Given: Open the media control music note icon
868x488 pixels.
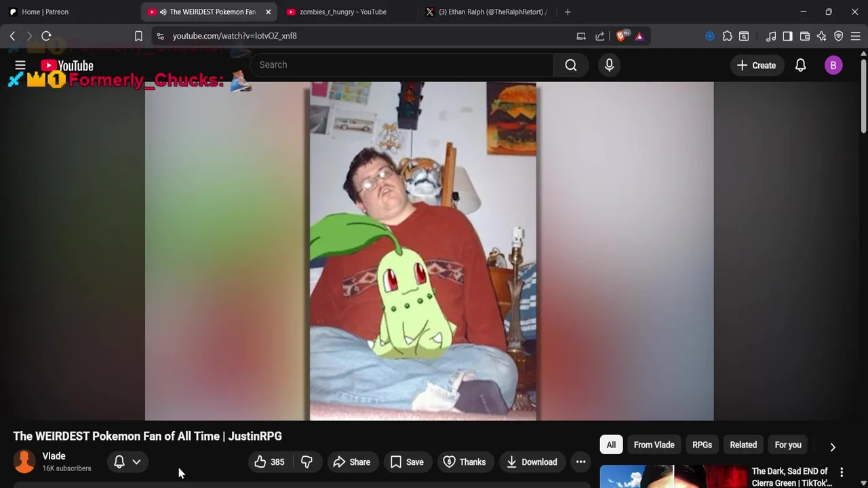Looking at the screenshot, I should 771,36.
